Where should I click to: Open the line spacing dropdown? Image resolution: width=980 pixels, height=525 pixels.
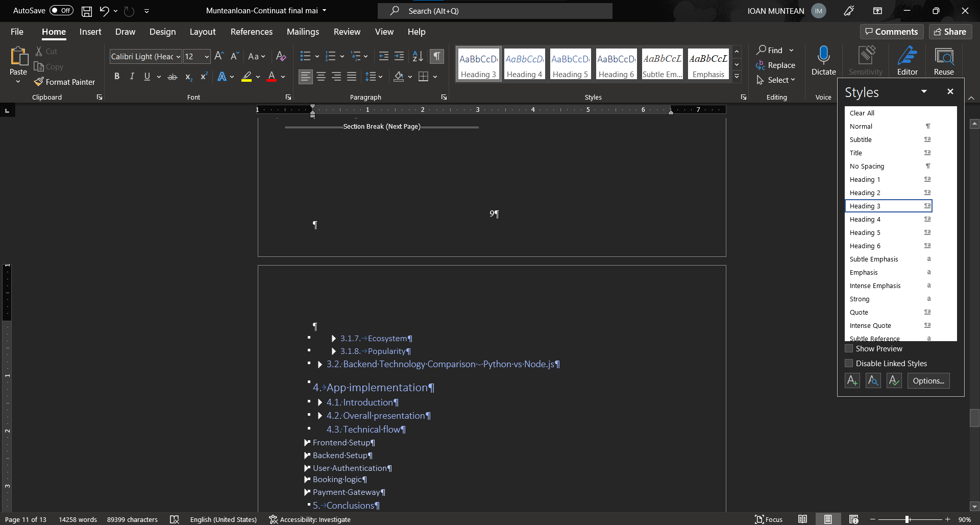[x=380, y=77]
